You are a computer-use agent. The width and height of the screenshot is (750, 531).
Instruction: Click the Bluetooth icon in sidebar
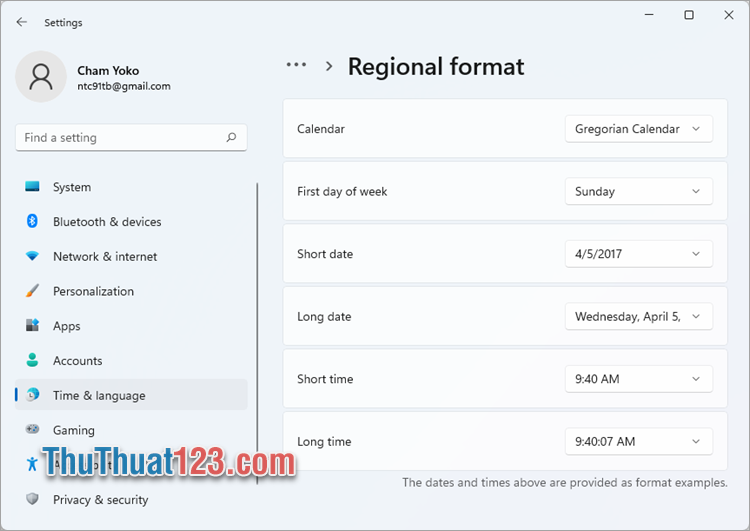coord(32,221)
